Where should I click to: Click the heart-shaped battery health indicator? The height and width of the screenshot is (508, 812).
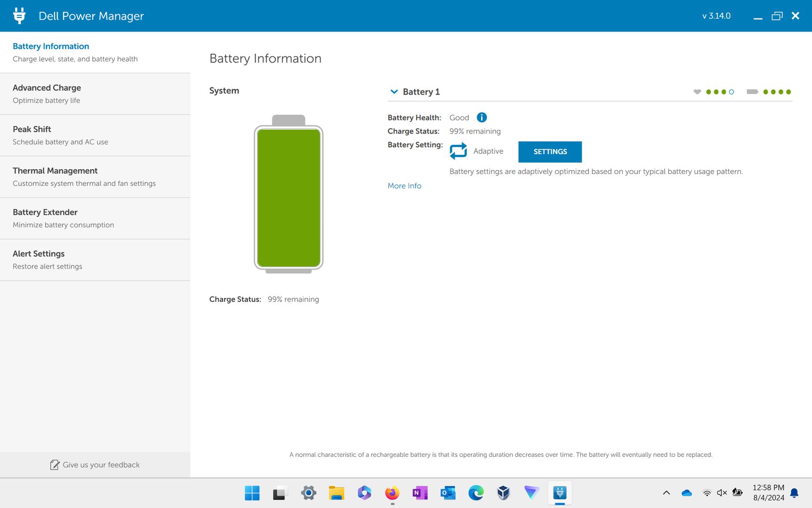click(697, 92)
